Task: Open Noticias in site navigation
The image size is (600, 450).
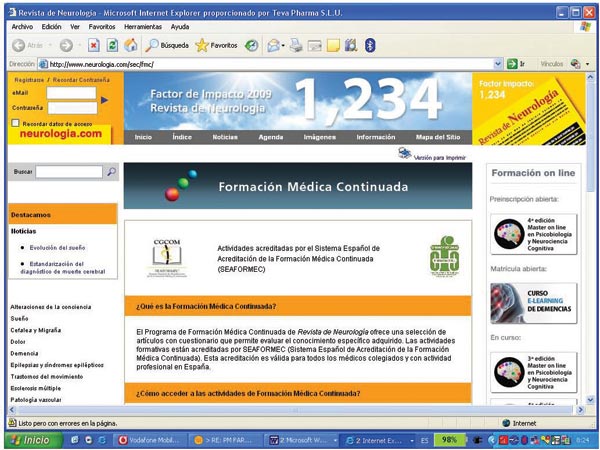Action: click(x=225, y=137)
